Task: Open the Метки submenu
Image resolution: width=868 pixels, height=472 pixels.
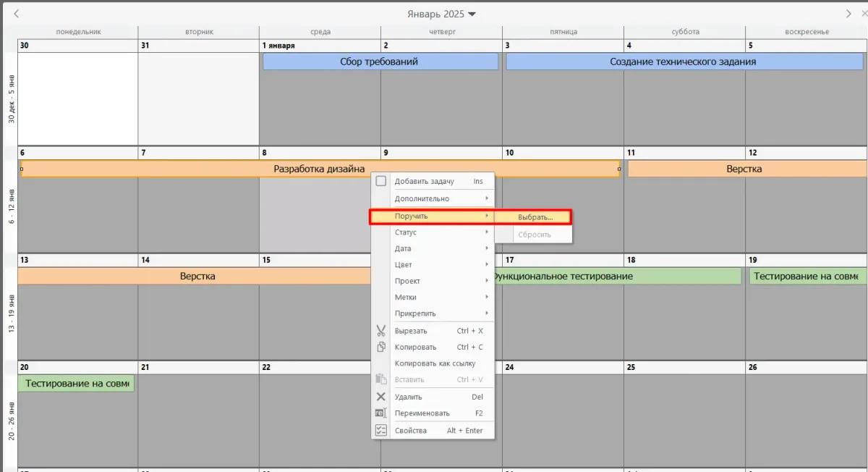Action: [x=433, y=298]
